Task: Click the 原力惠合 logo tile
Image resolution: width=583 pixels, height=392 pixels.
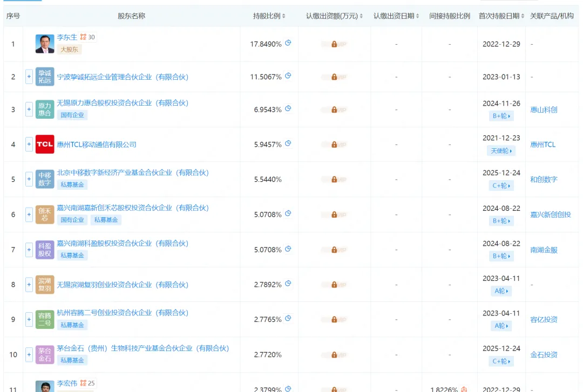Action: pos(45,109)
